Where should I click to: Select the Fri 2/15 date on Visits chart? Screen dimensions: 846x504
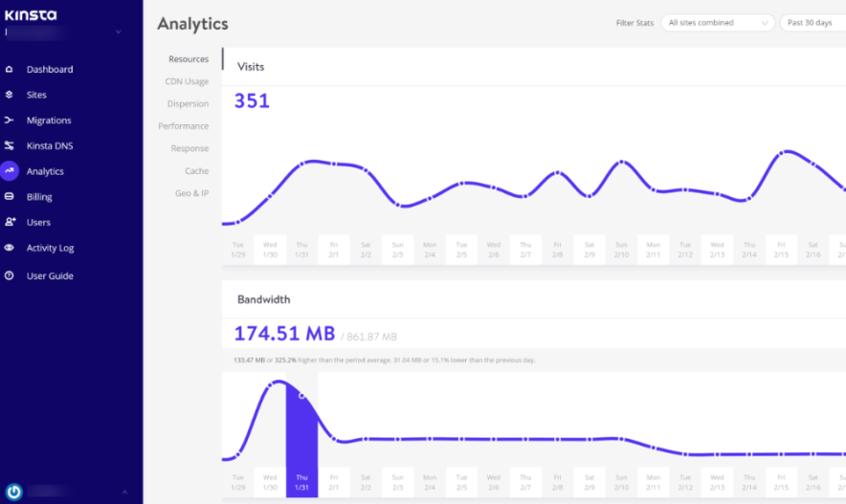click(781, 249)
